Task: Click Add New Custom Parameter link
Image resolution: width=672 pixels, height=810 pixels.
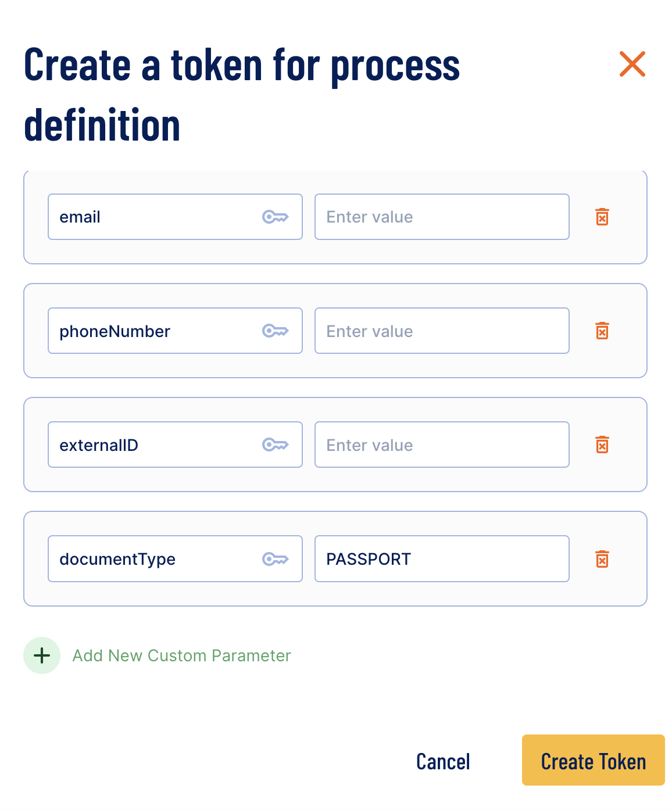Action: click(x=181, y=655)
